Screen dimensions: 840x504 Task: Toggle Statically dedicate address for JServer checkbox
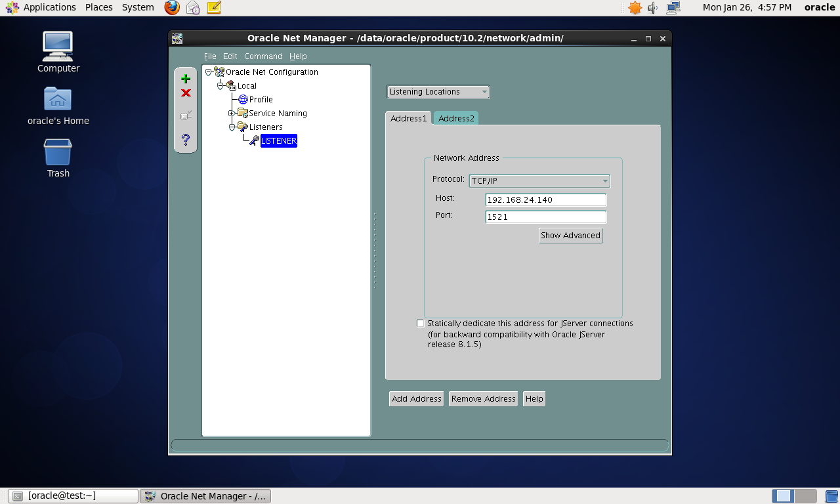point(421,324)
